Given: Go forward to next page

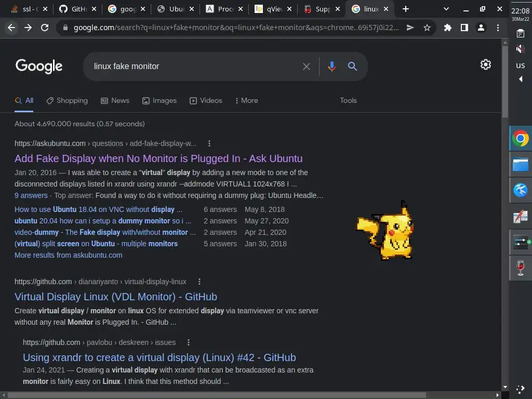Looking at the screenshot, I should [28, 28].
